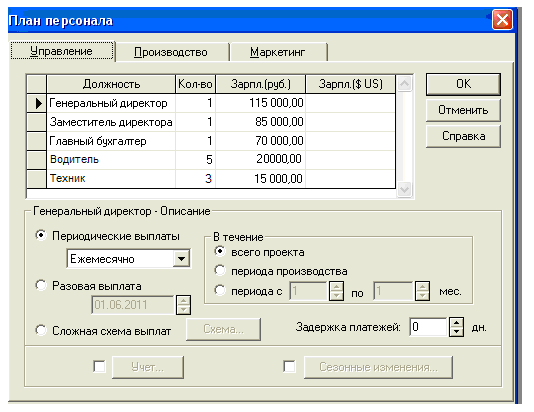Click the Зарпл.($ US) column header
This screenshot has height=412, width=534.
click(350, 84)
